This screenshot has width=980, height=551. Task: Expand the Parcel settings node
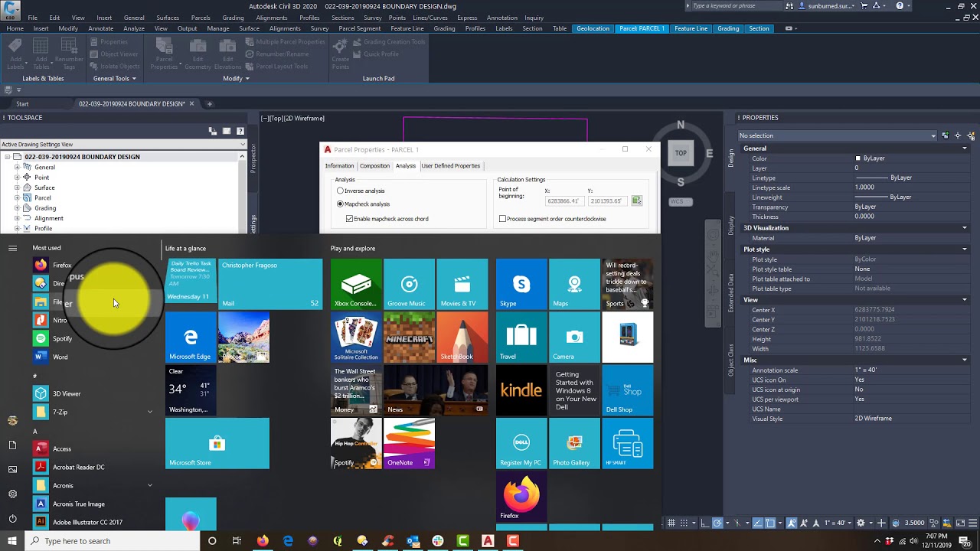(x=17, y=197)
